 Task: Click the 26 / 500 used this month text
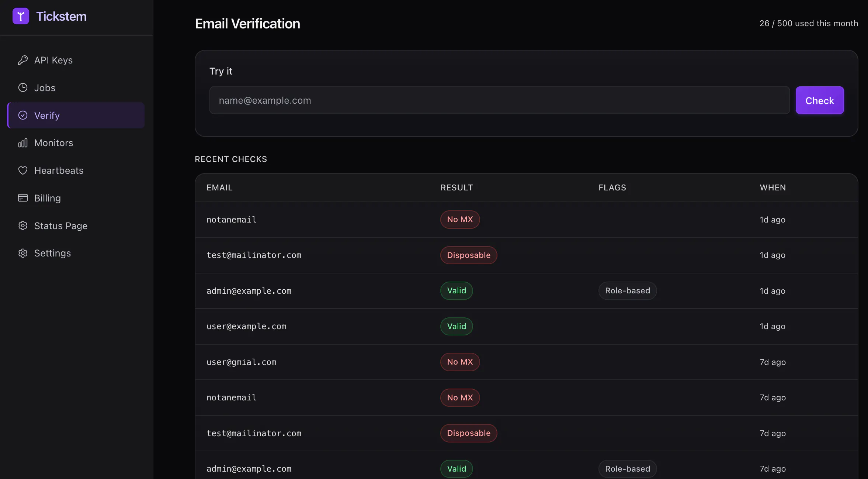pyautogui.click(x=809, y=23)
